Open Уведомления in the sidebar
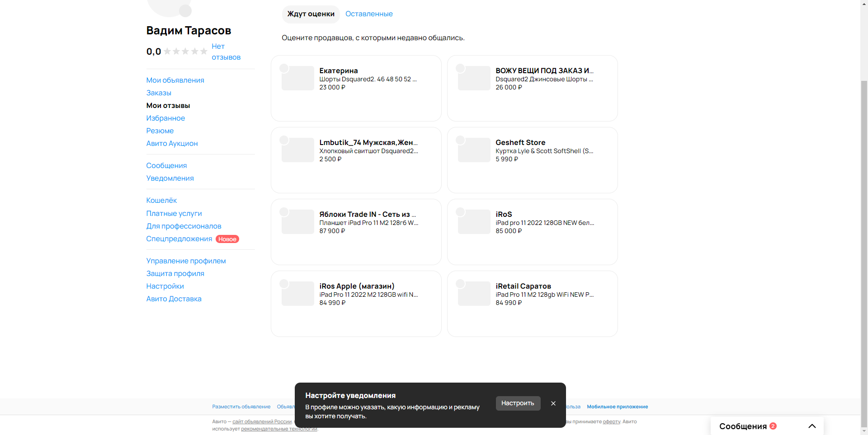 pyautogui.click(x=170, y=178)
